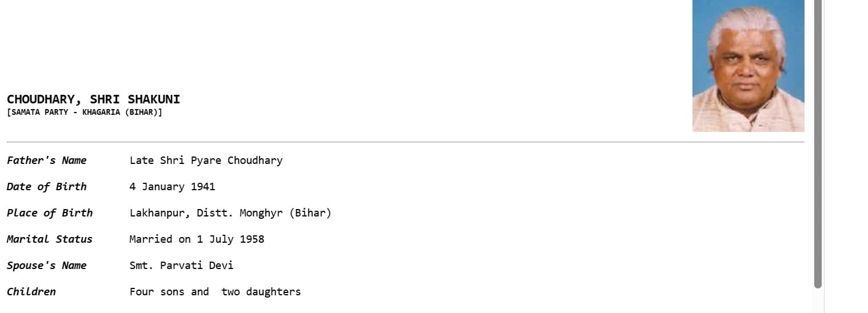868x313 pixels.
Task: Click Late Shri Pyare Choudhary text
Action: [206, 160]
